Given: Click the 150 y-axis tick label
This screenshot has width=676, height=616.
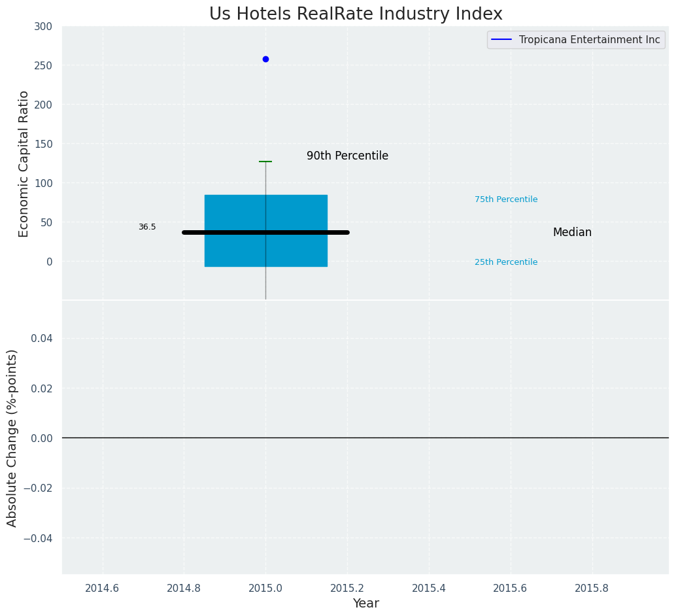Looking at the screenshot, I should pyautogui.click(x=42, y=144).
